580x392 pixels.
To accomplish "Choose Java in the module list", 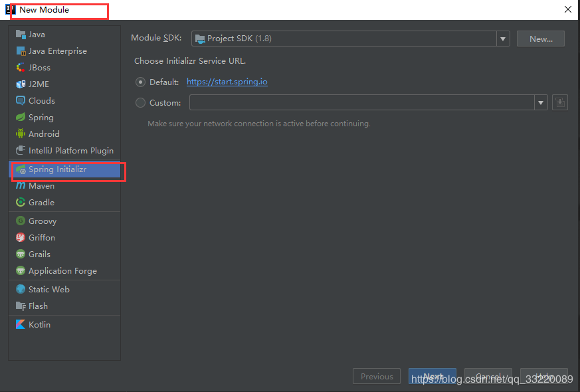I will pos(64,35).
